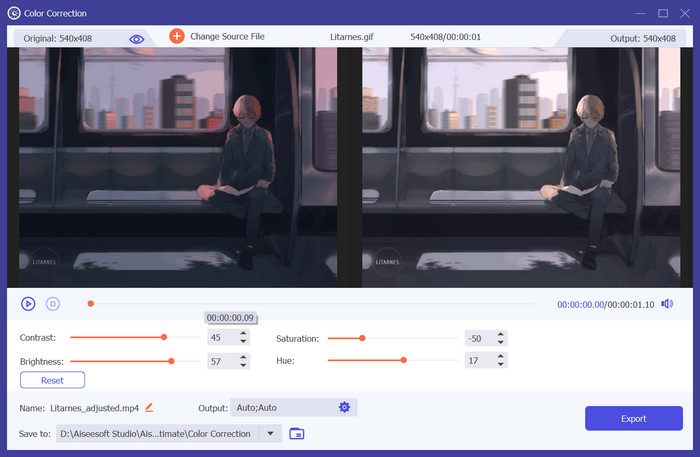Toggle the original preview eye icon
Image resolution: width=700 pixels, height=457 pixels.
pos(137,39)
